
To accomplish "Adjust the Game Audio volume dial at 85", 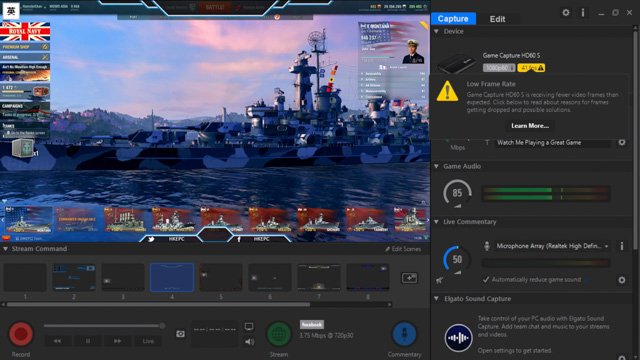I will (457, 193).
